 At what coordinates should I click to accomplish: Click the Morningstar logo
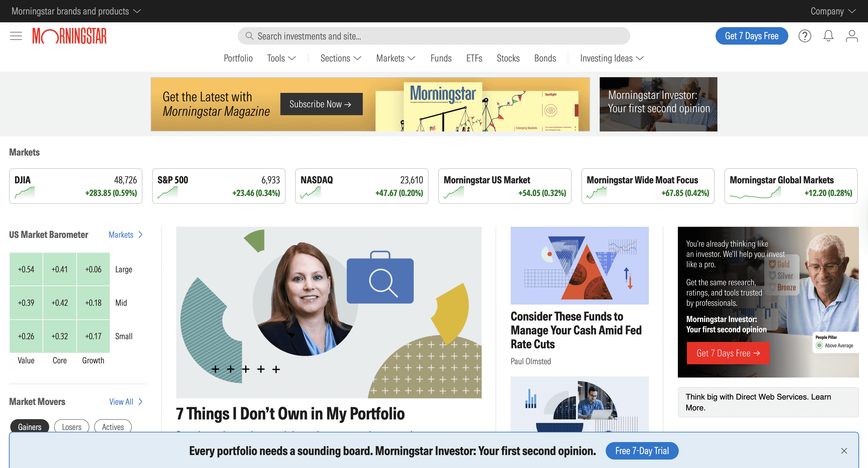(x=69, y=36)
